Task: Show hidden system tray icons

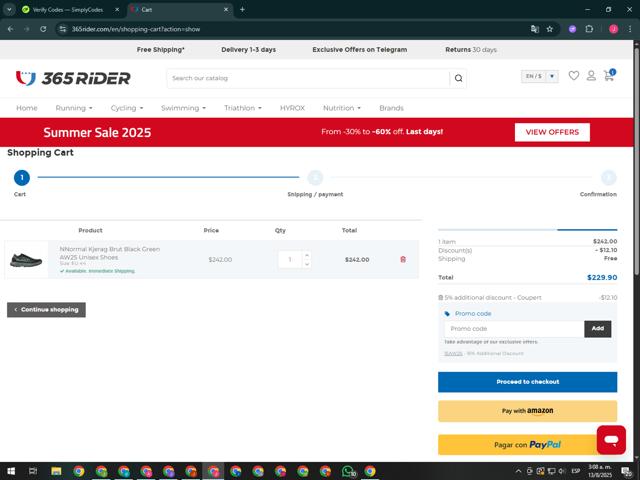Action: pyautogui.click(x=518, y=471)
